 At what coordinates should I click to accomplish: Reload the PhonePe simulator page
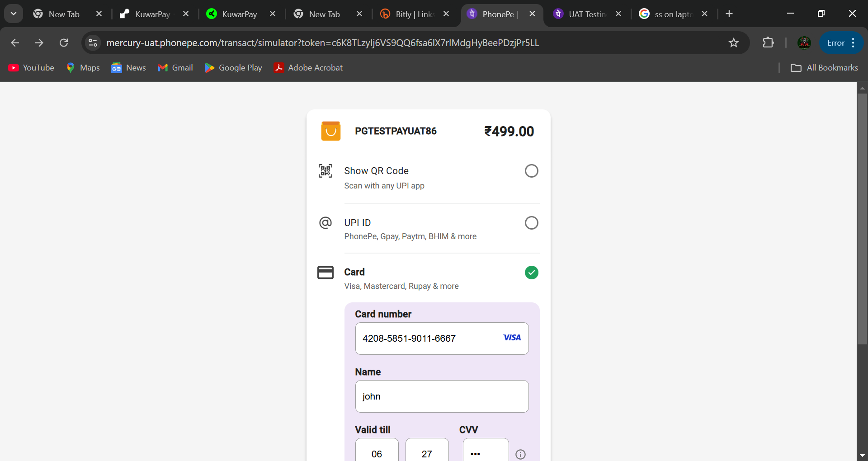coord(64,43)
